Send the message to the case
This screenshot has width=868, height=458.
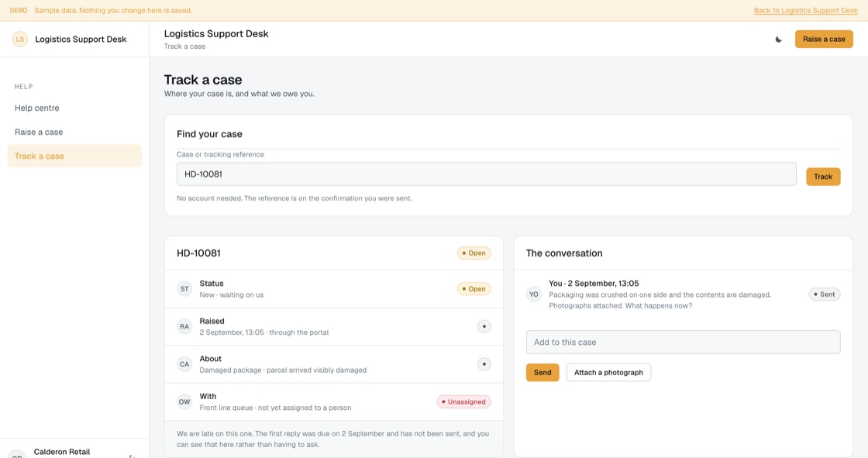click(542, 372)
